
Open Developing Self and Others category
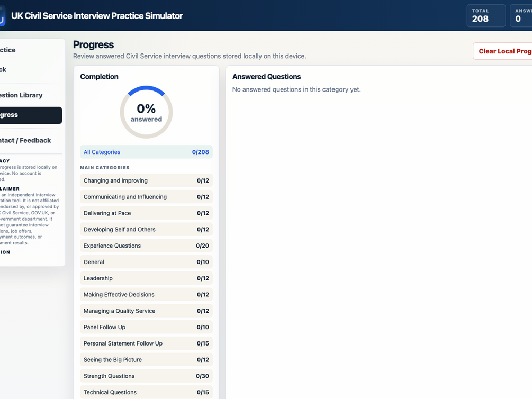tap(146, 229)
